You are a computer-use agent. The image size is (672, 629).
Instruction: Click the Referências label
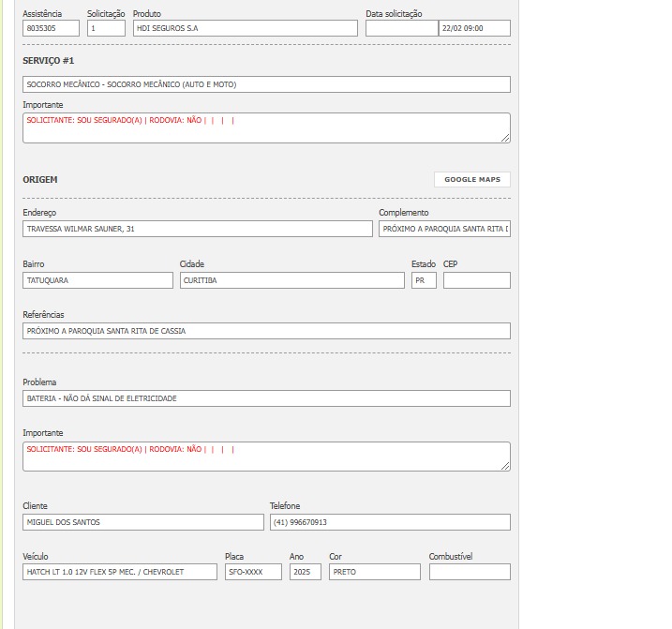click(x=43, y=315)
